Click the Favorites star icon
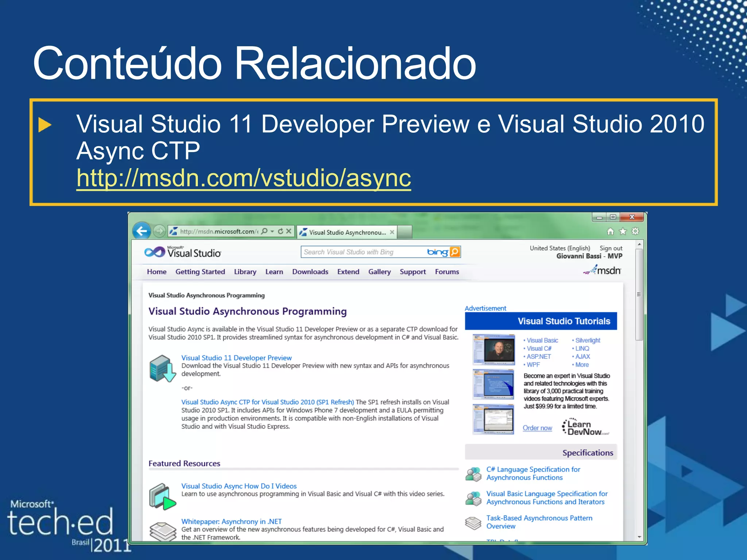Image resolution: width=747 pixels, height=560 pixels. 623,231
